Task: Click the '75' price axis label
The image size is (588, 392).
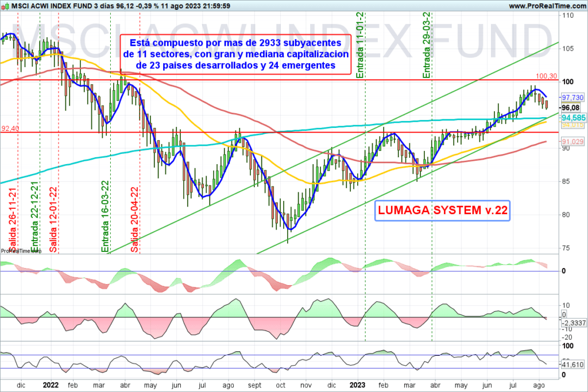Action: [566, 248]
